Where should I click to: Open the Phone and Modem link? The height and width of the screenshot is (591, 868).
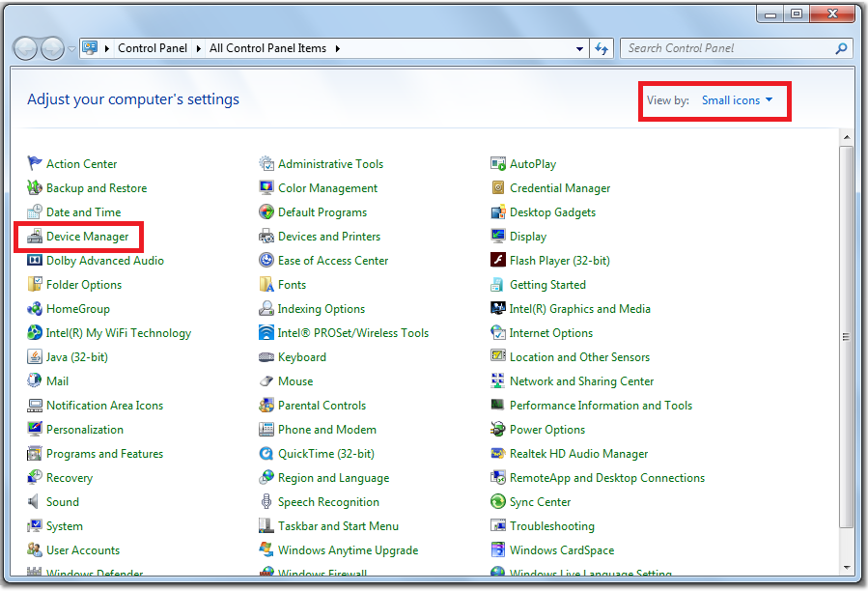coord(326,430)
